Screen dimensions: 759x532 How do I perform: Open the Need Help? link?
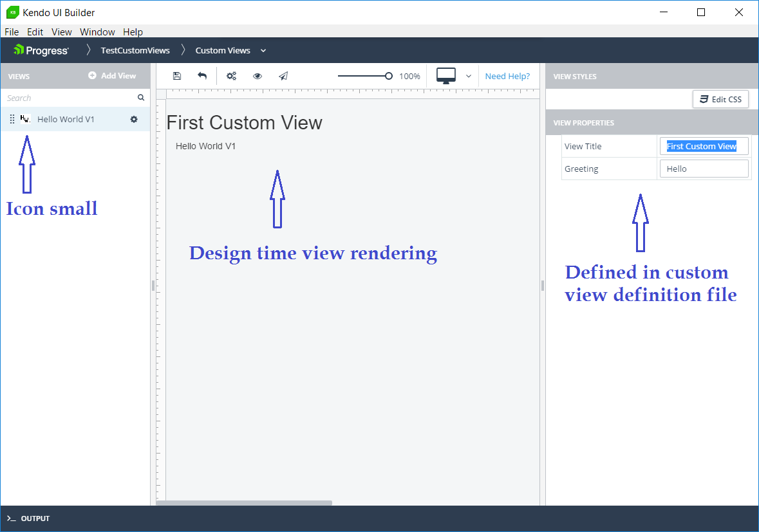507,76
